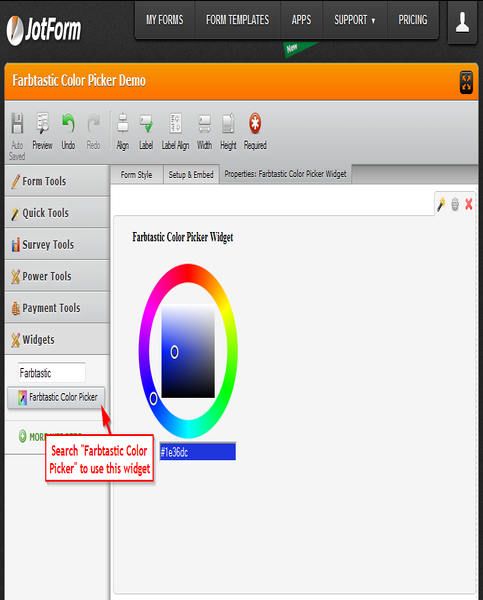The image size is (483, 600).
Task: Click the #1e36dc hex color field
Action: point(197,452)
